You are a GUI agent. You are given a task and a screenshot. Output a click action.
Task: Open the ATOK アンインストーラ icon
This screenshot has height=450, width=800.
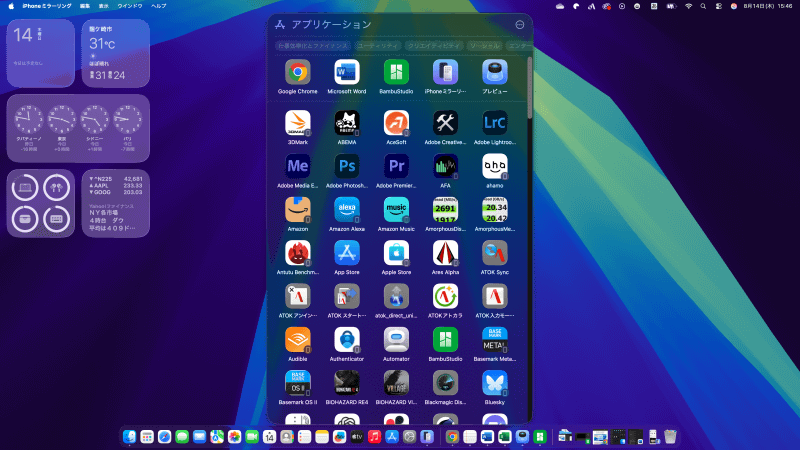[x=297, y=296]
